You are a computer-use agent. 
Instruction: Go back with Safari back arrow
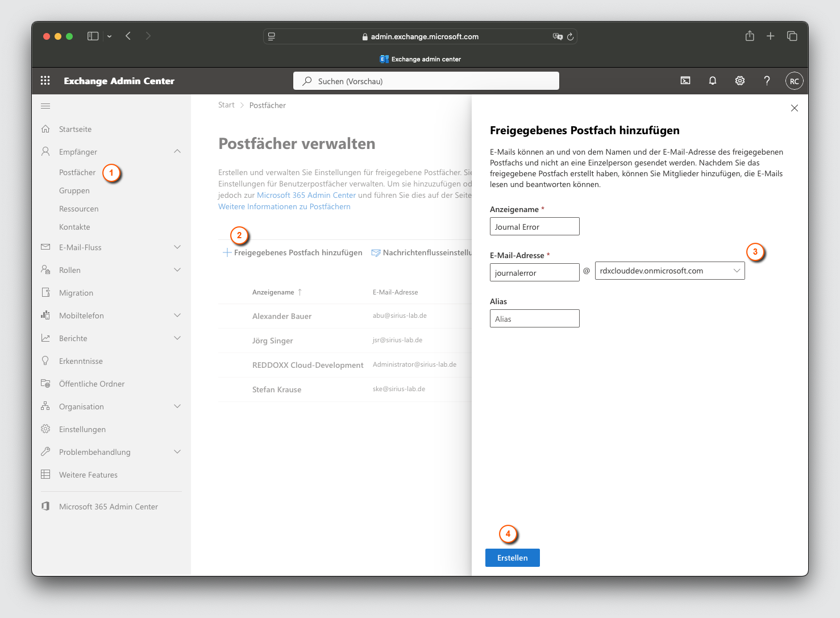click(128, 36)
